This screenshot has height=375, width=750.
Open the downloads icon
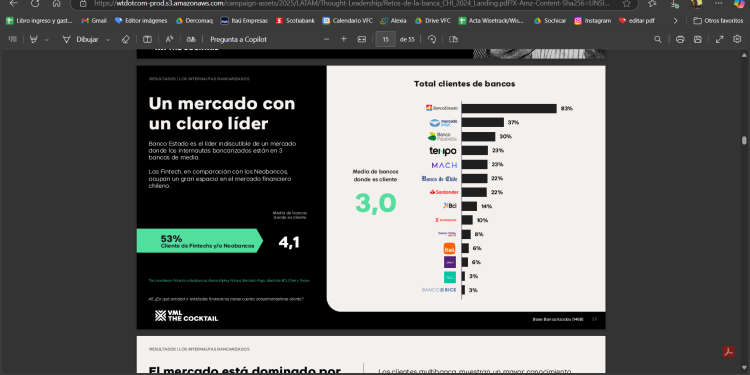pos(674,3)
